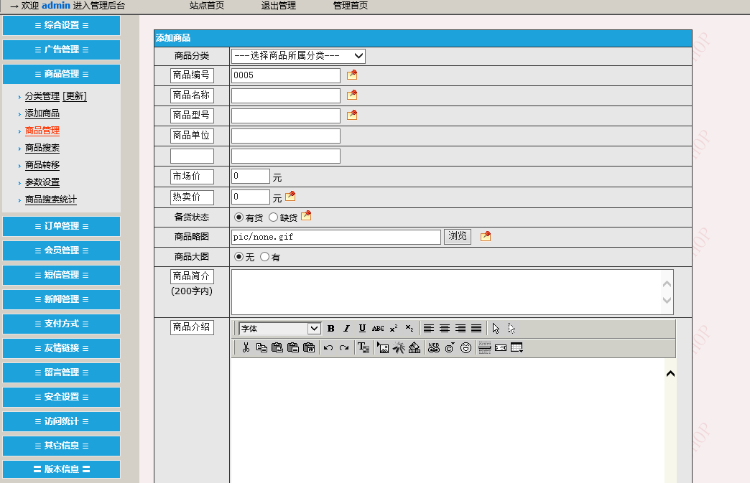Open the 参数设置 link
Screen dimensions: 750x483
[42, 182]
